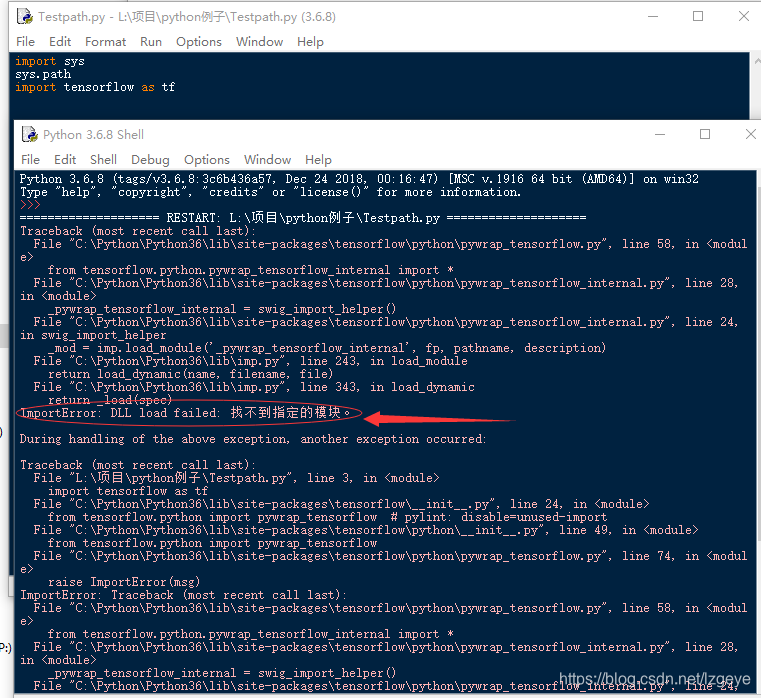Click 'raise ImportError(msg)' line in Shell
This screenshot has width=761, height=698.
tap(124, 582)
